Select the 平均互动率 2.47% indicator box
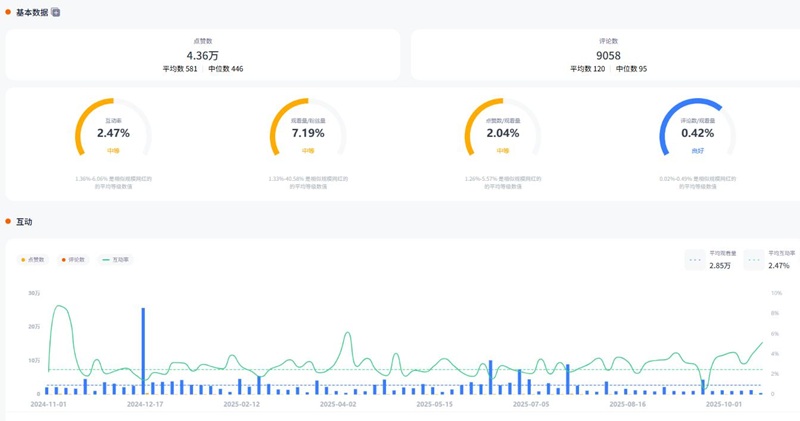The image size is (800, 421). 771,260
